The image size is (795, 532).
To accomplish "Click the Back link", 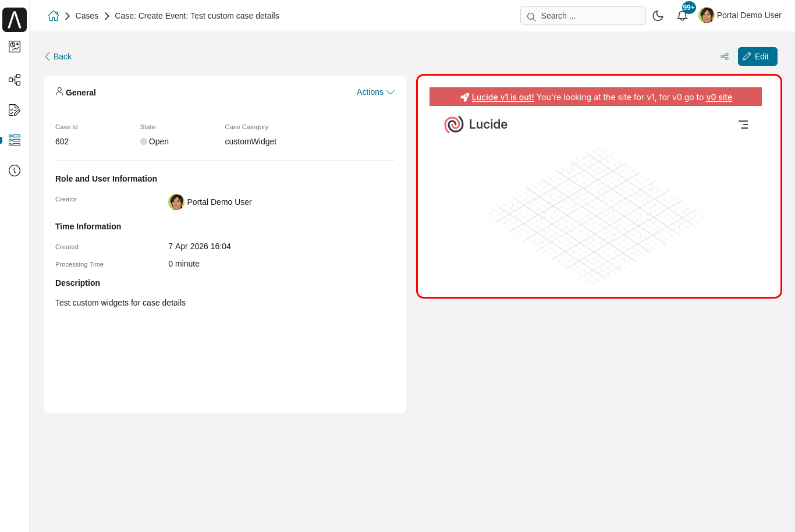I will (x=58, y=56).
